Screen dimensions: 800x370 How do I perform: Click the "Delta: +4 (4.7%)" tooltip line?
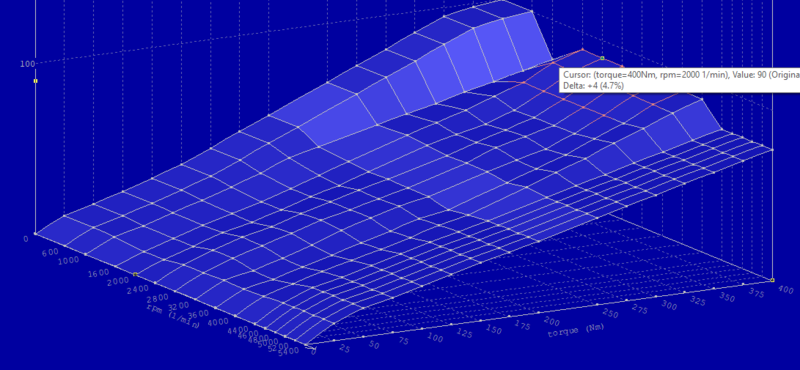tap(593, 86)
